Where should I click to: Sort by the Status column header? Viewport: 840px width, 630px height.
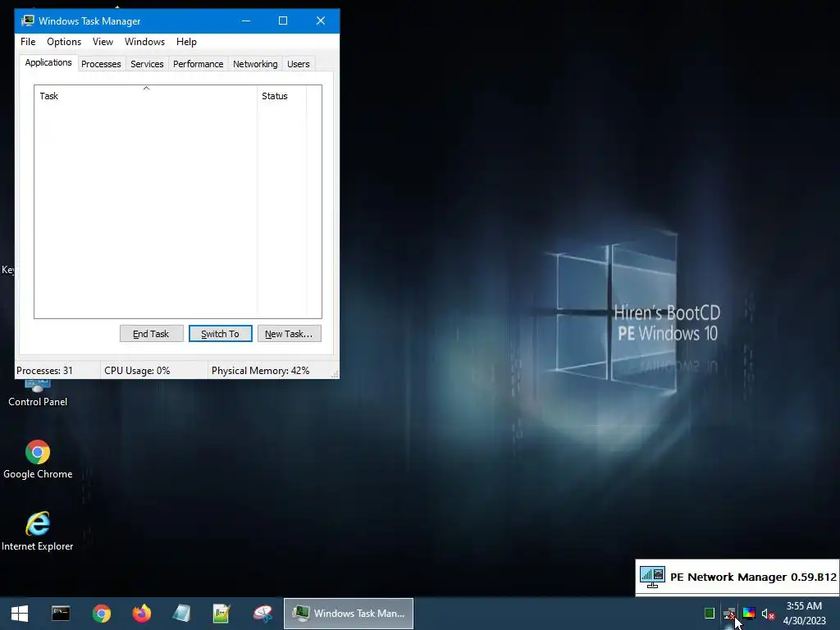coord(282,96)
